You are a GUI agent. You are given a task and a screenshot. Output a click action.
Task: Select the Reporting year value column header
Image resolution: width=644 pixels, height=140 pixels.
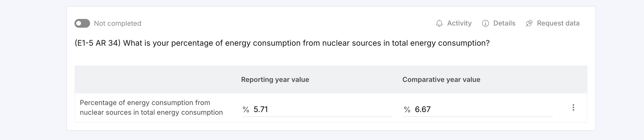click(x=275, y=80)
